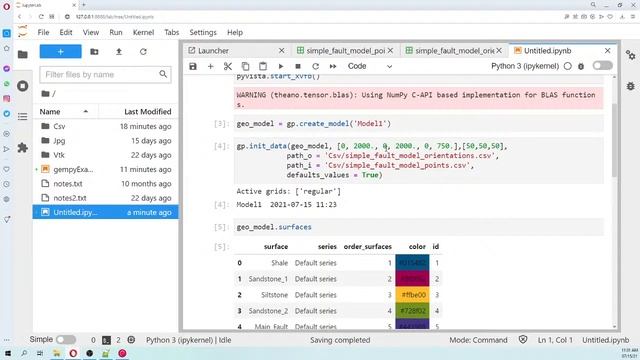Viewport: 640px width, 360px height.
Task: Cut selected cells with the scissors icon
Action: [x=228, y=66]
